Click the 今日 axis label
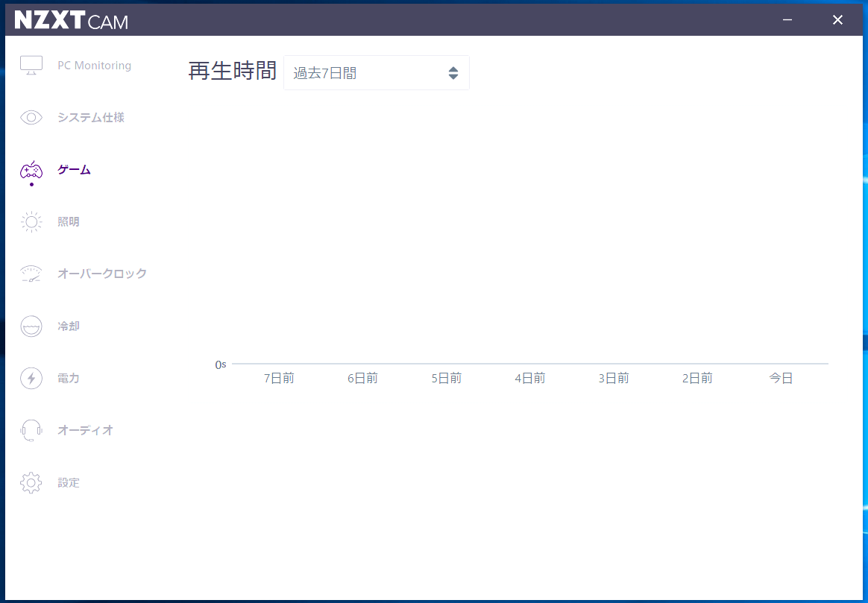 [x=781, y=379]
